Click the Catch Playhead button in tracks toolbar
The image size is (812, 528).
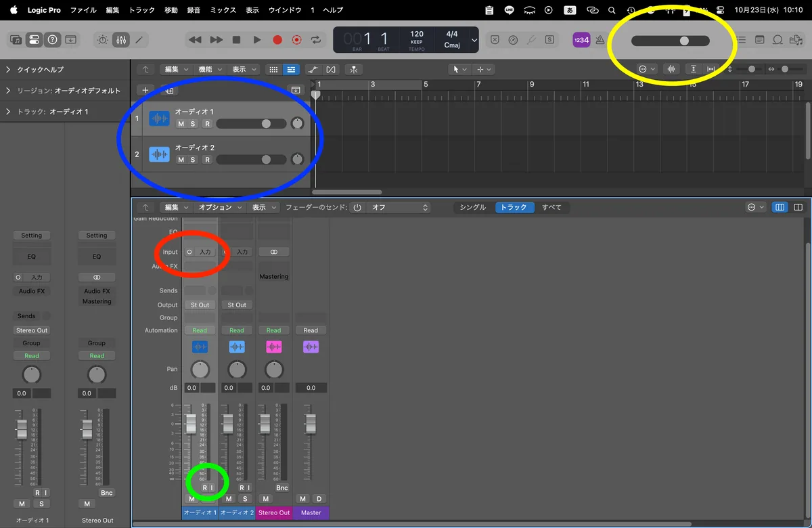[x=353, y=69]
